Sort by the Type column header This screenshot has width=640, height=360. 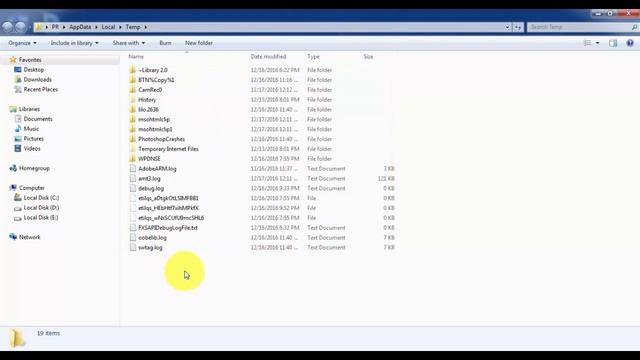pos(313,56)
